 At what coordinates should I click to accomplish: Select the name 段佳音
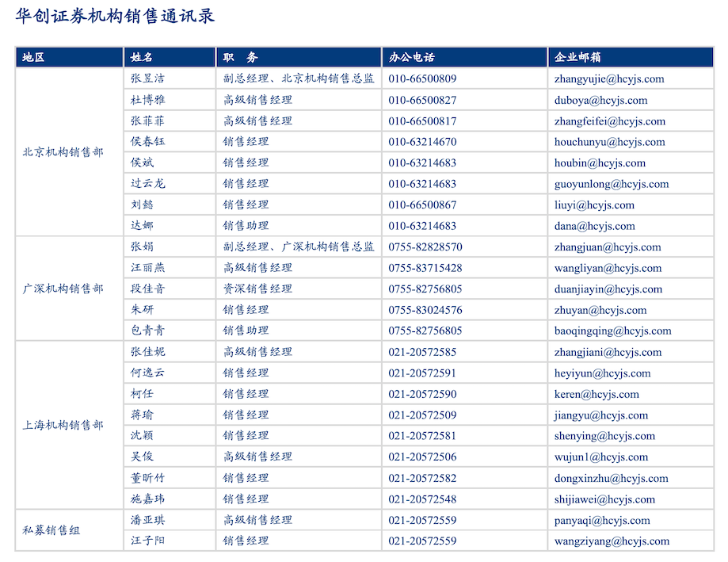pyautogui.click(x=147, y=289)
